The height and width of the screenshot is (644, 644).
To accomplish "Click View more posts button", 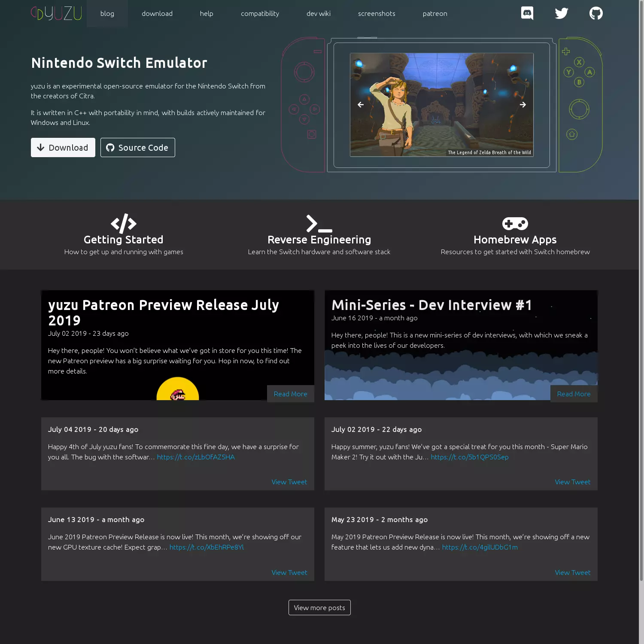I will tap(319, 608).
